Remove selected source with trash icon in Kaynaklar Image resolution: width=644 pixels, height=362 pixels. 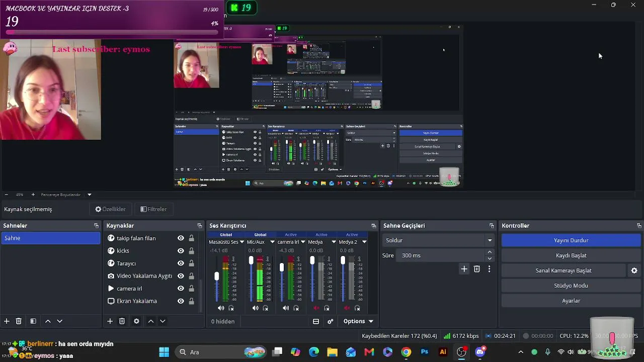point(122,321)
